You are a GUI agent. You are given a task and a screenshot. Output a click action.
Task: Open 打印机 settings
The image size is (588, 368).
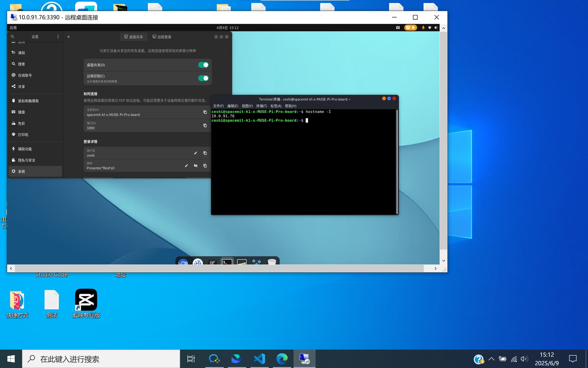(x=35, y=135)
